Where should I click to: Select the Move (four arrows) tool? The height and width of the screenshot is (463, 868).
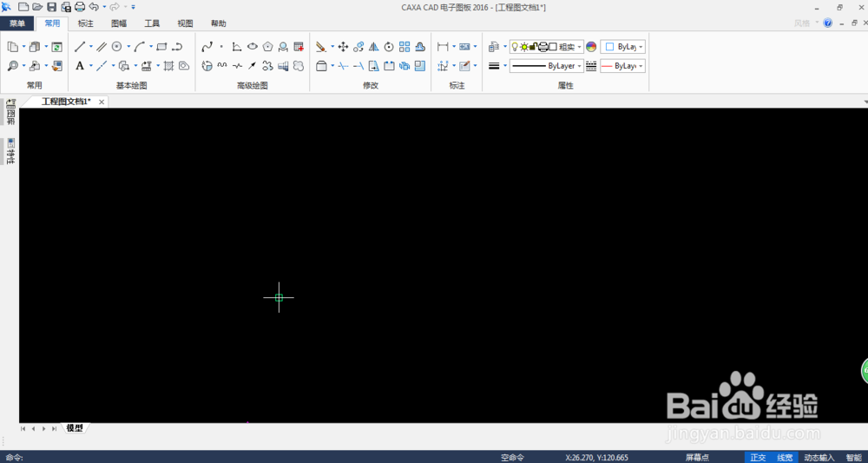(x=343, y=47)
